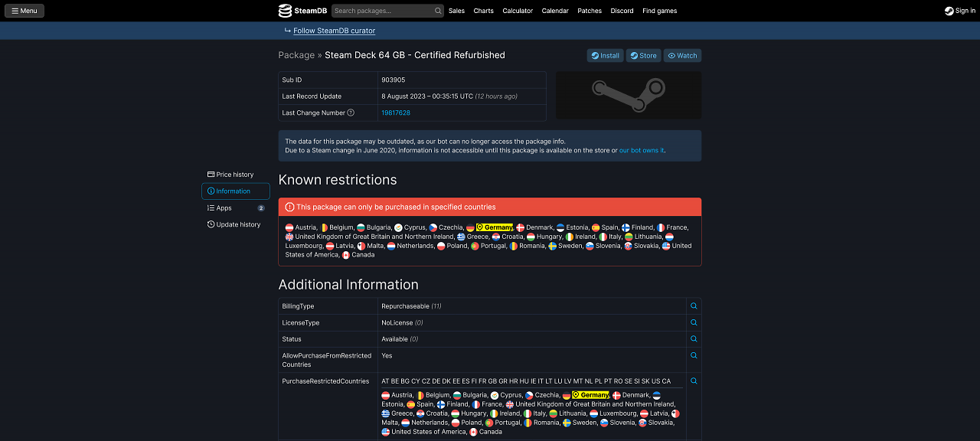Open the Price history sidebar tab
980x441 pixels.
(x=236, y=175)
